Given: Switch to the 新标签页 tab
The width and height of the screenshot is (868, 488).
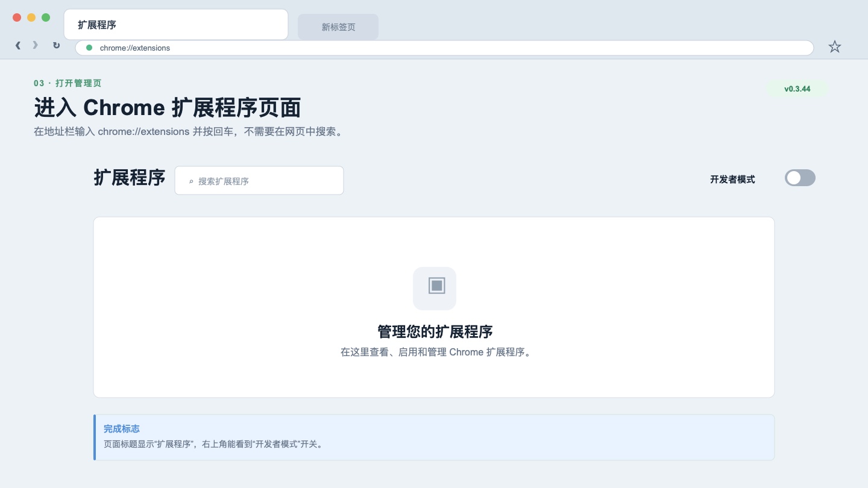Looking at the screenshot, I should (x=338, y=27).
